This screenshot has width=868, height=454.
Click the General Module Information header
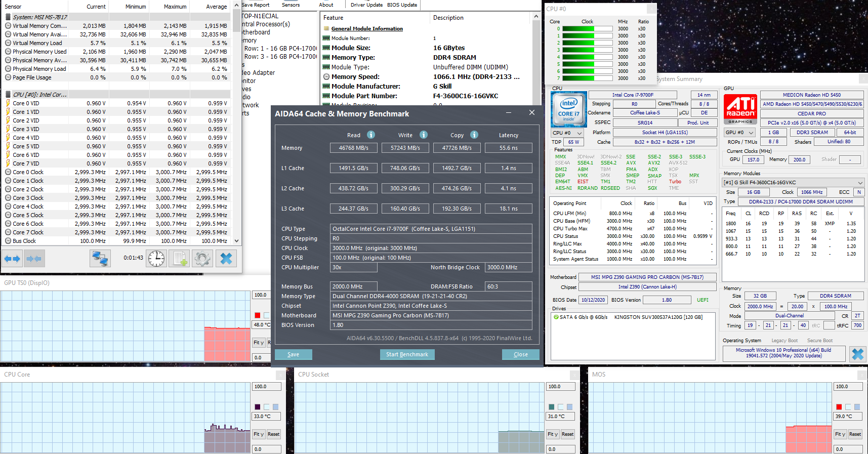367,29
